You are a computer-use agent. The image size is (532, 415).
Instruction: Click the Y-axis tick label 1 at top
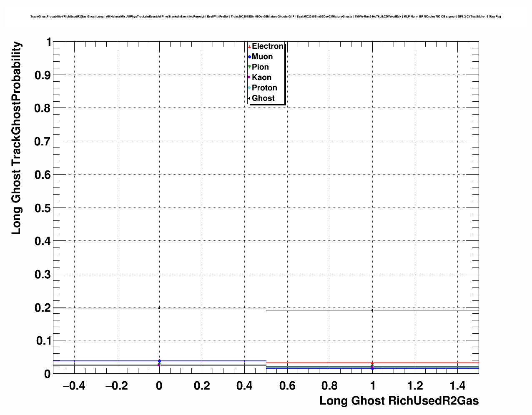coord(48,42)
